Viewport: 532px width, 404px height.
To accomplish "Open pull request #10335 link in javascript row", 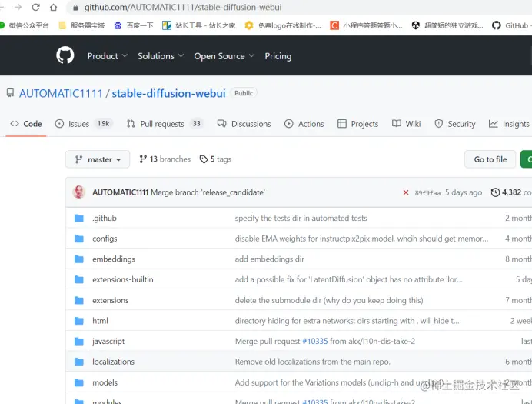I will pyautogui.click(x=315, y=341).
